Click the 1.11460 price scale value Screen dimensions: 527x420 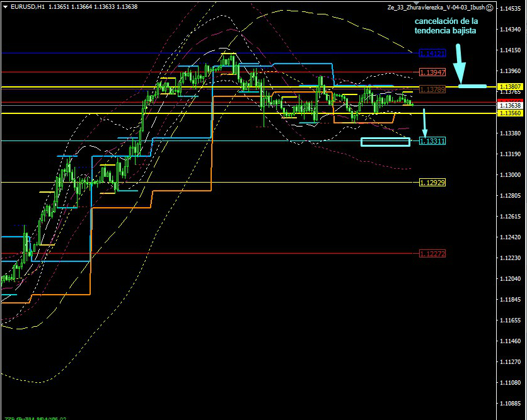tap(511, 341)
